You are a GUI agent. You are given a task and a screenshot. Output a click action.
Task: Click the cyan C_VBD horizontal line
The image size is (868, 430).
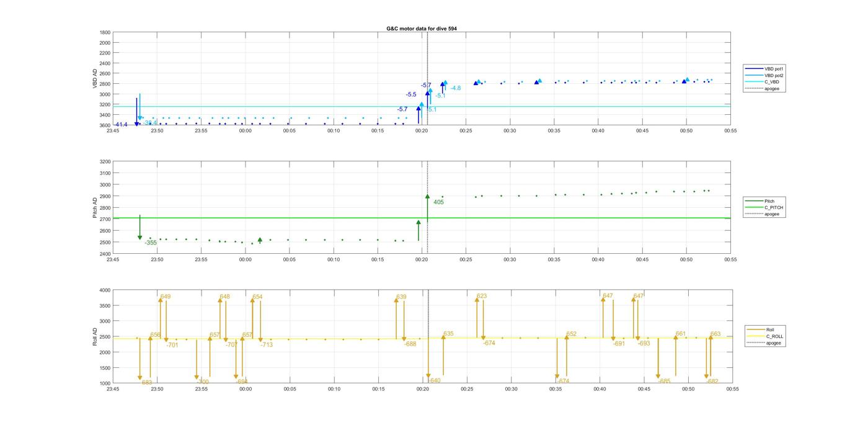422,106
